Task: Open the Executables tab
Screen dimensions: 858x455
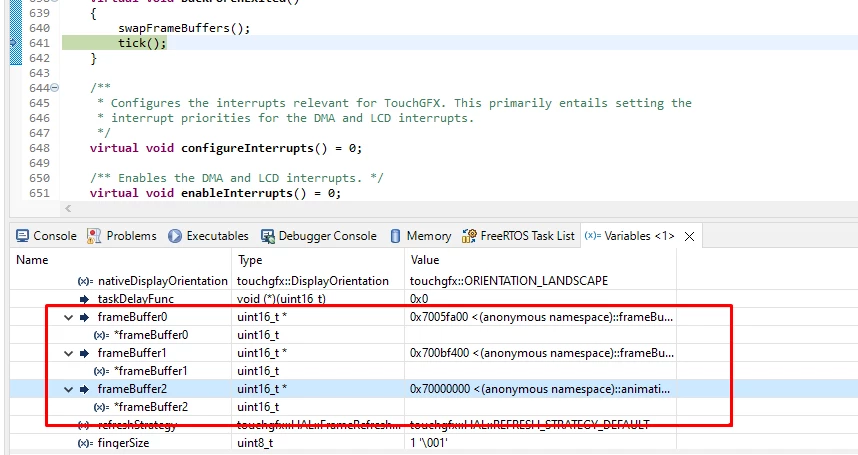Action: click(208, 236)
